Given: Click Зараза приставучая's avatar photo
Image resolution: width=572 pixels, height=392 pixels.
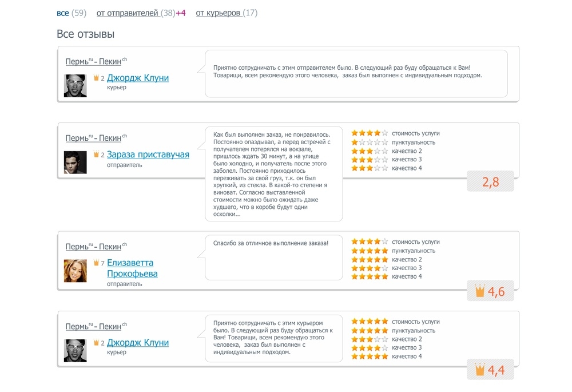Looking at the screenshot, I should click(x=75, y=163).
